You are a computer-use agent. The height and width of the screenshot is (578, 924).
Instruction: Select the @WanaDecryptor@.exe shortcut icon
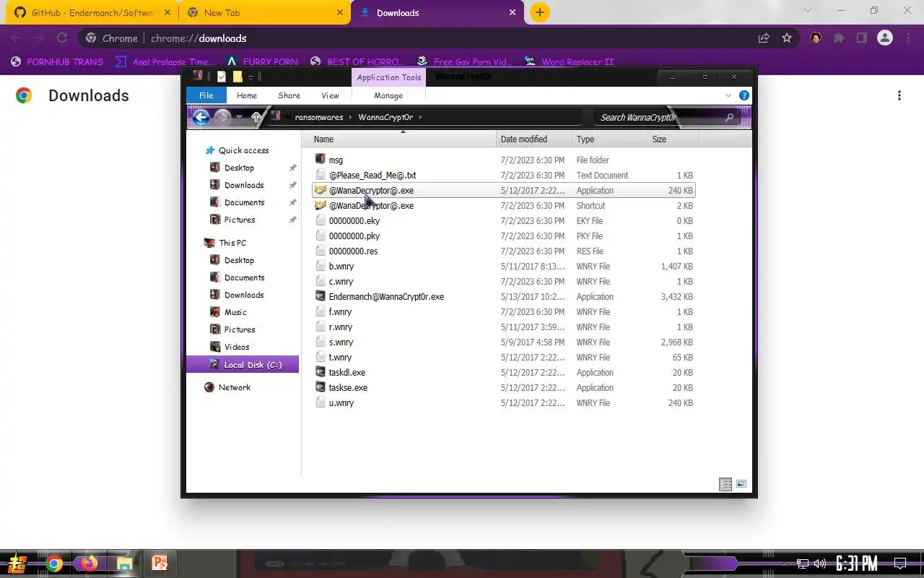tap(321, 205)
